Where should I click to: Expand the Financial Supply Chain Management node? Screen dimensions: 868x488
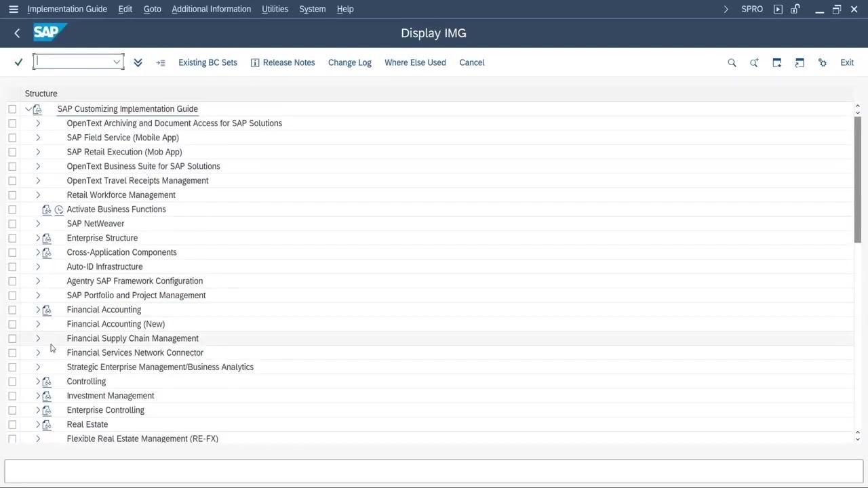coord(38,338)
